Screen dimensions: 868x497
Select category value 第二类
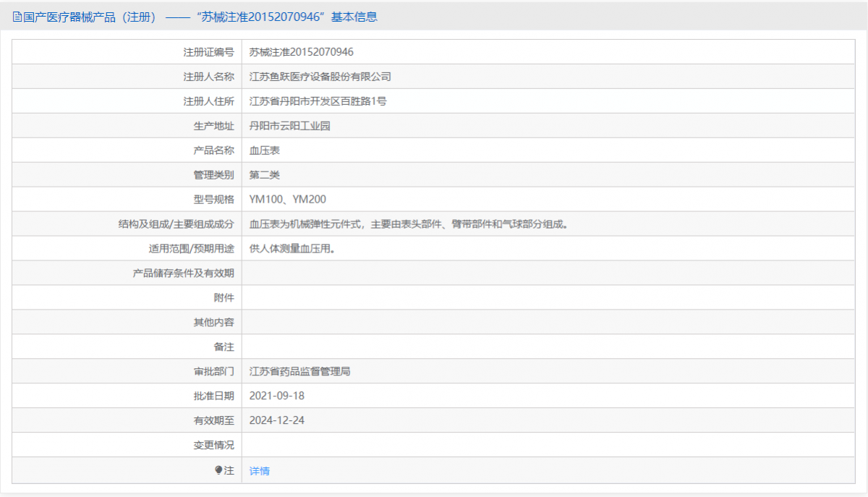(265, 175)
